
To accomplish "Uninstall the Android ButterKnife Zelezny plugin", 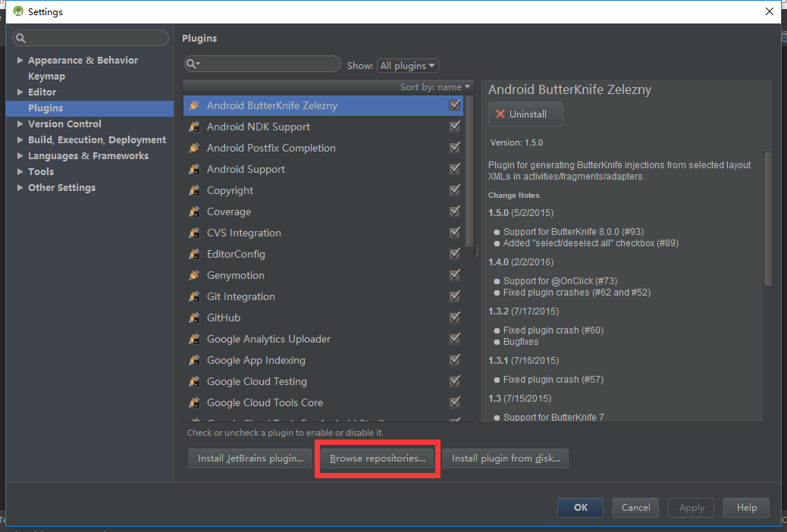I will pyautogui.click(x=525, y=114).
